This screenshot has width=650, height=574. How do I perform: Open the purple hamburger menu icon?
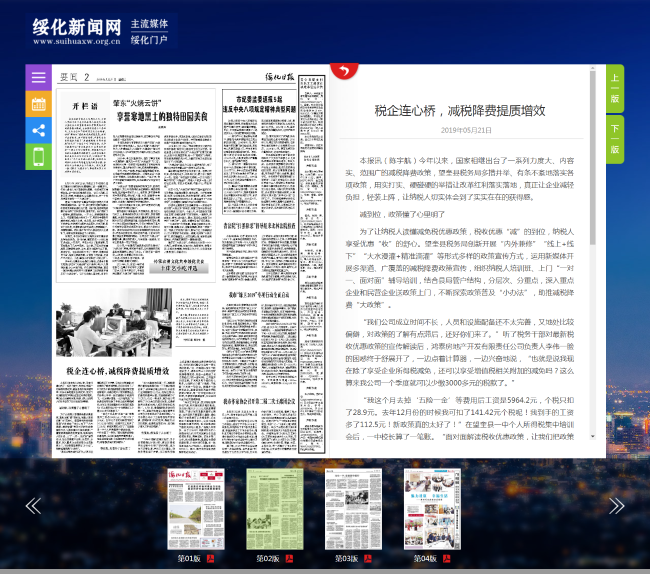(38, 77)
